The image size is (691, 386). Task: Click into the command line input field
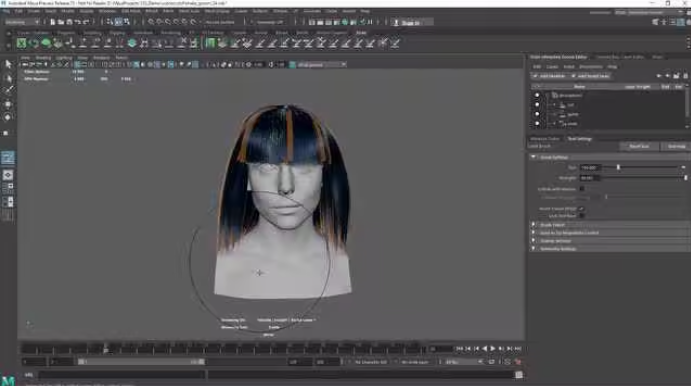tap(122, 375)
